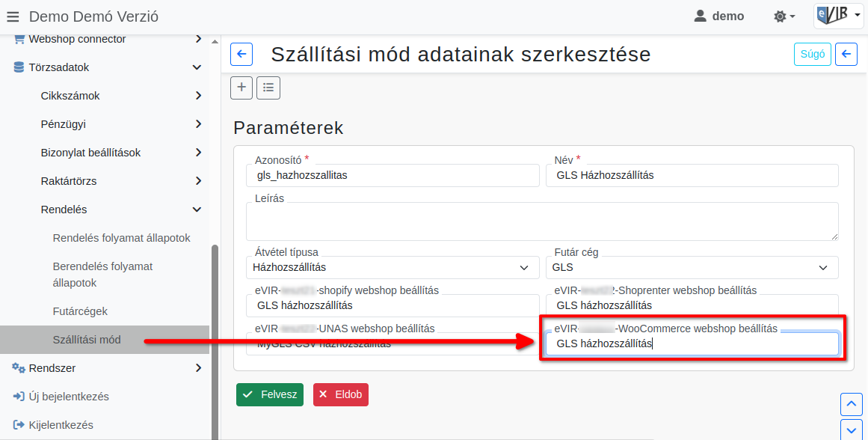Click the green Felvesz button
This screenshot has width=868, height=440.
coord(270,394)
